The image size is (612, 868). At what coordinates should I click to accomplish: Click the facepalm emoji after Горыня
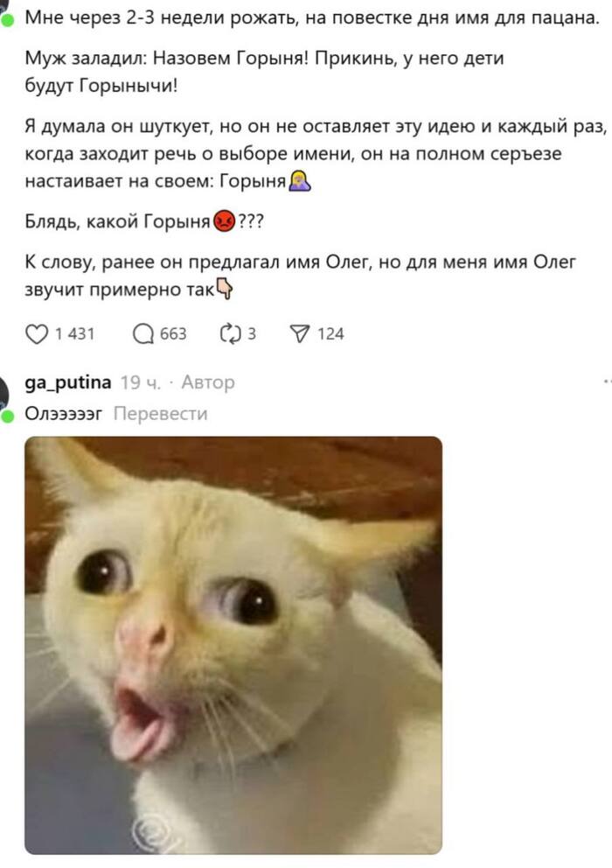(x=300, y=180)
